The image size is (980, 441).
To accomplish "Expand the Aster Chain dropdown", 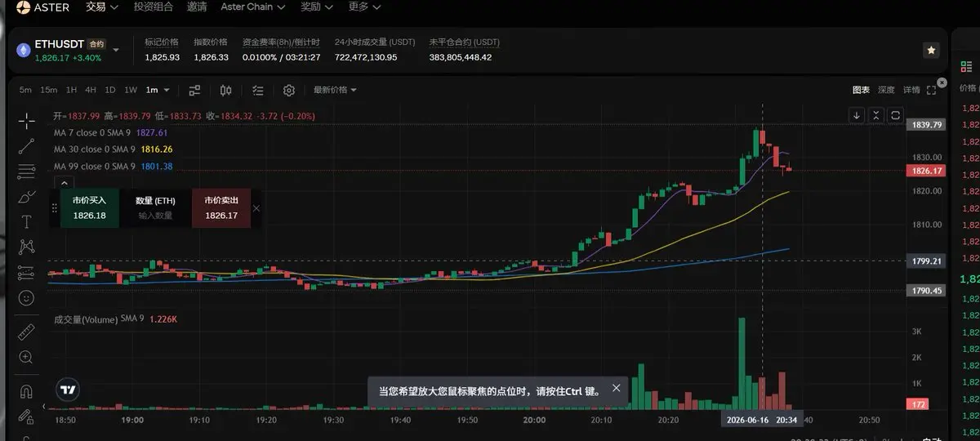I will [253, 7].
